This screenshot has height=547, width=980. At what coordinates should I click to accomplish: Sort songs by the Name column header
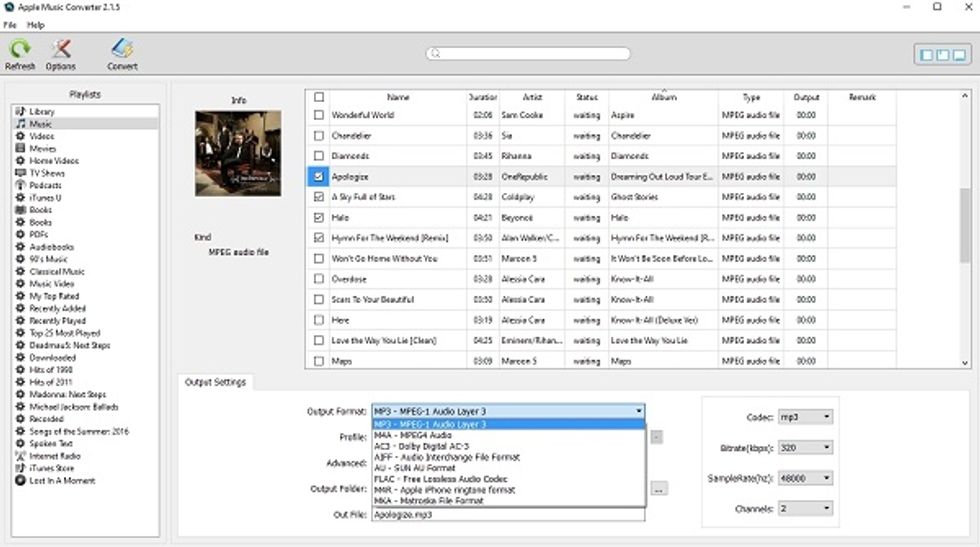pyautogui.click(x=398, y=97)
